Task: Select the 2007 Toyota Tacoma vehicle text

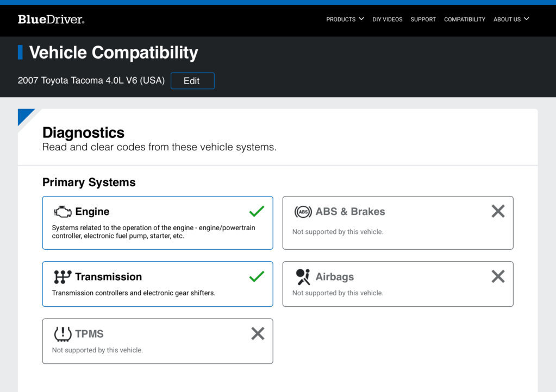Action: [x=91, y=80]
